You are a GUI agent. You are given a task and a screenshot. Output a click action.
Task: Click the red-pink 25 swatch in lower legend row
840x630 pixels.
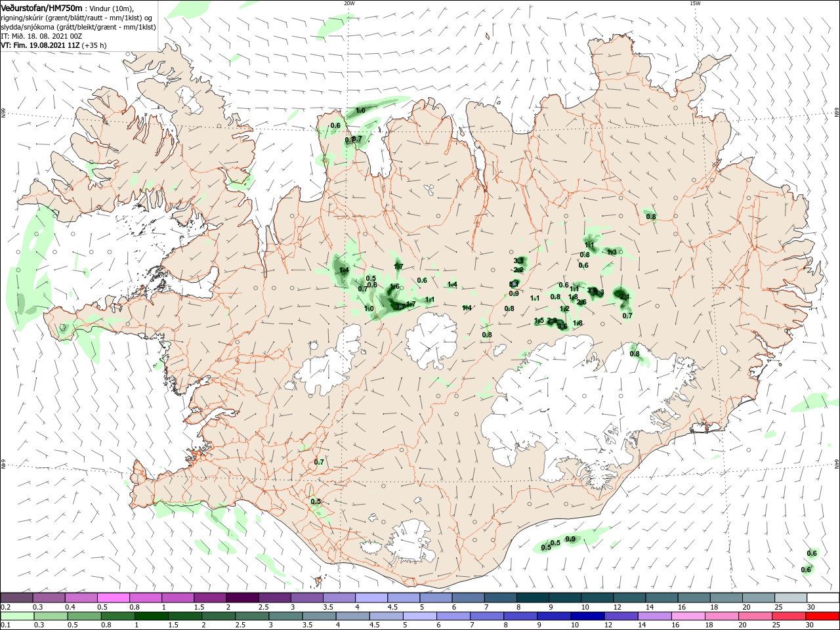(x=789, y=616)
